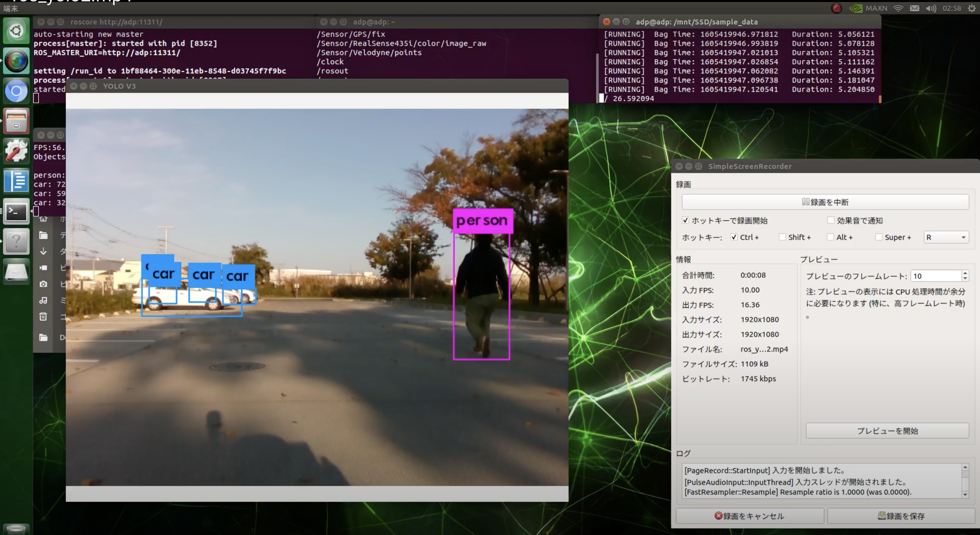
Task: Enable the Alt + hotkey checkbox
Action: (x=831, y=237)
